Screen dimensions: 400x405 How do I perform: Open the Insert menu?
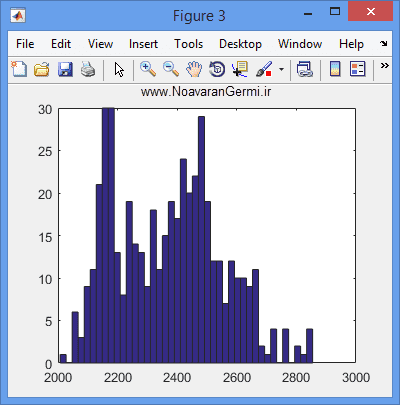(143, 44)
